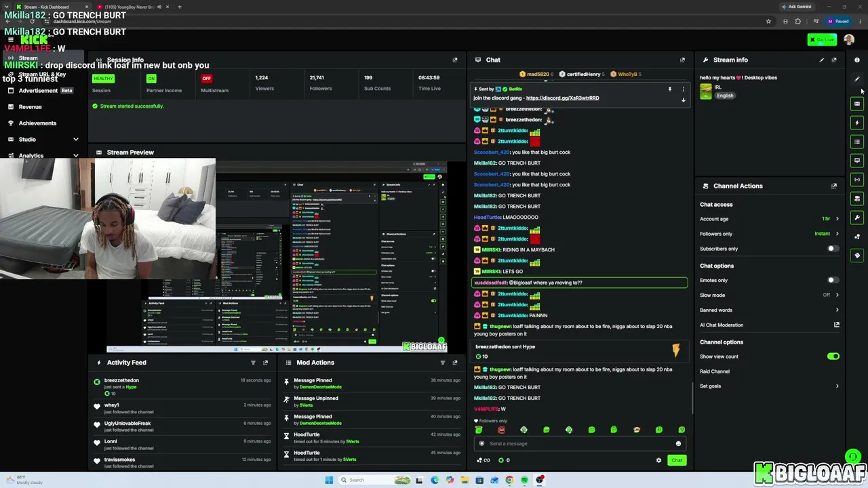The width and height of the screenshot is (868, 488).
Task: Click the Windows taskbar Search box
Action: [x=375, y=480]
